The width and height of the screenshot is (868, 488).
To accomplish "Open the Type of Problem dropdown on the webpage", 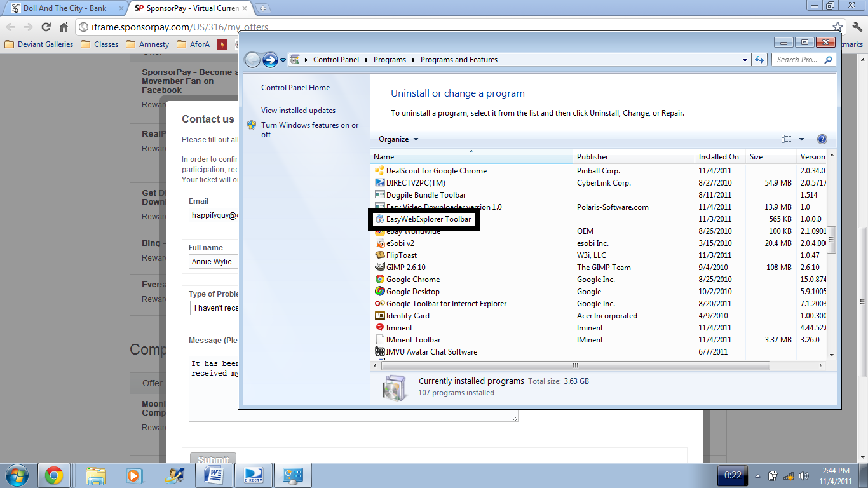I will pos(214,308).
